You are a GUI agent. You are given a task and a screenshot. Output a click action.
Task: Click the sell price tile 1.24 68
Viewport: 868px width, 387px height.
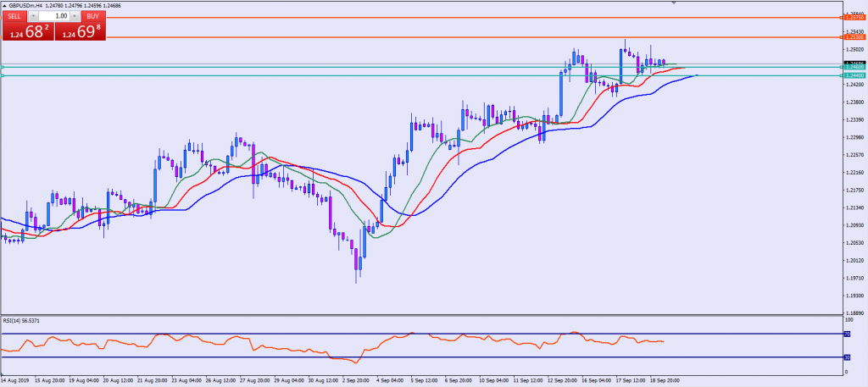point(25,32)
